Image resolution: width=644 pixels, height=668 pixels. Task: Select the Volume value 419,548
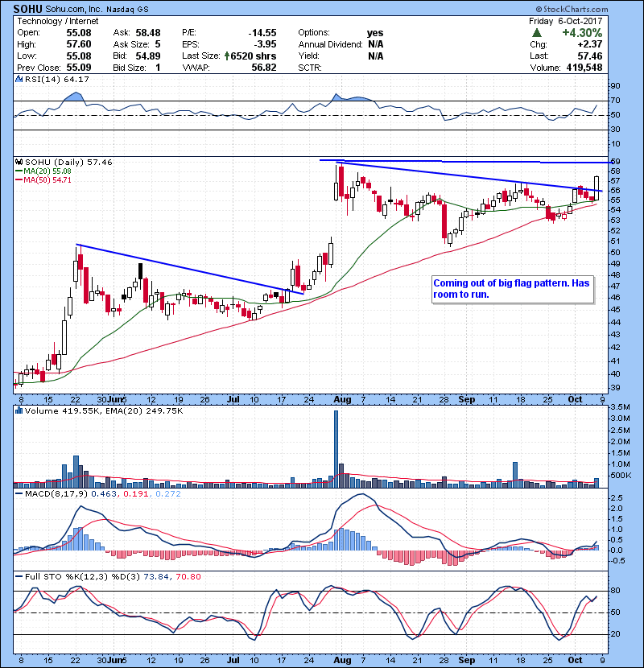tap(584, 68)
